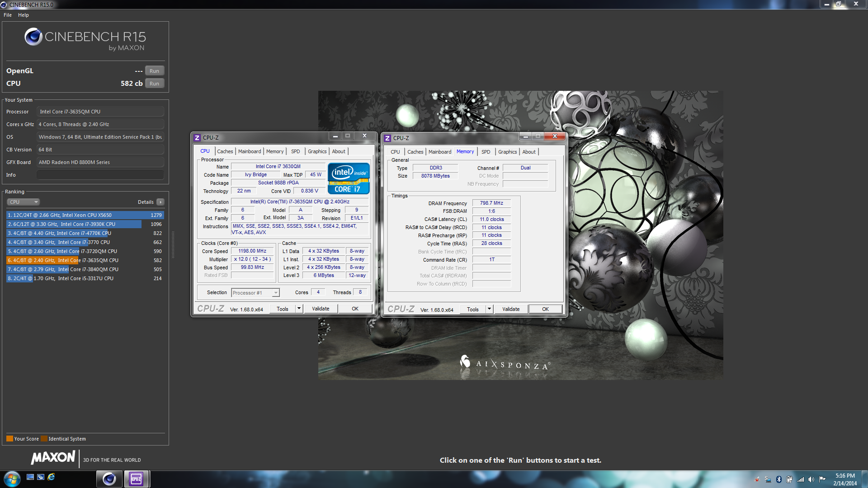Click the Identical System brown legend swatch
The height and width of the screenshot is (488, 868).
pos(44,439)
